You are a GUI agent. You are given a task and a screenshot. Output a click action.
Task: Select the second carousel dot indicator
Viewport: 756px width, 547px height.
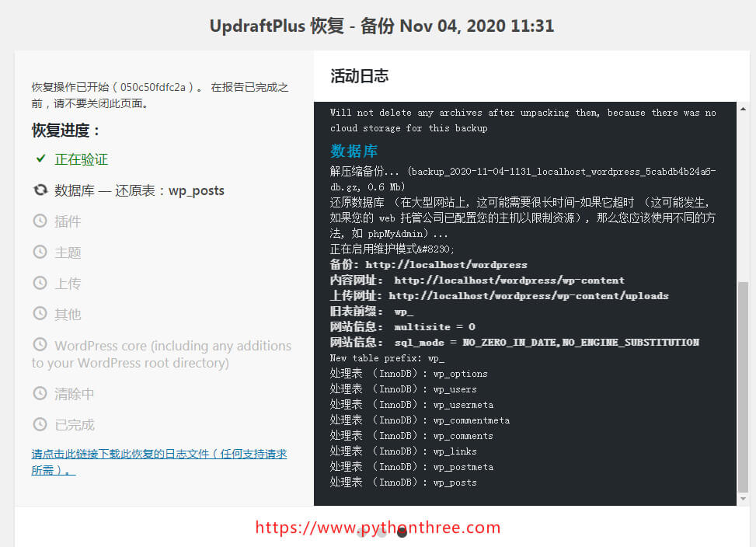(x=381, y=532)
